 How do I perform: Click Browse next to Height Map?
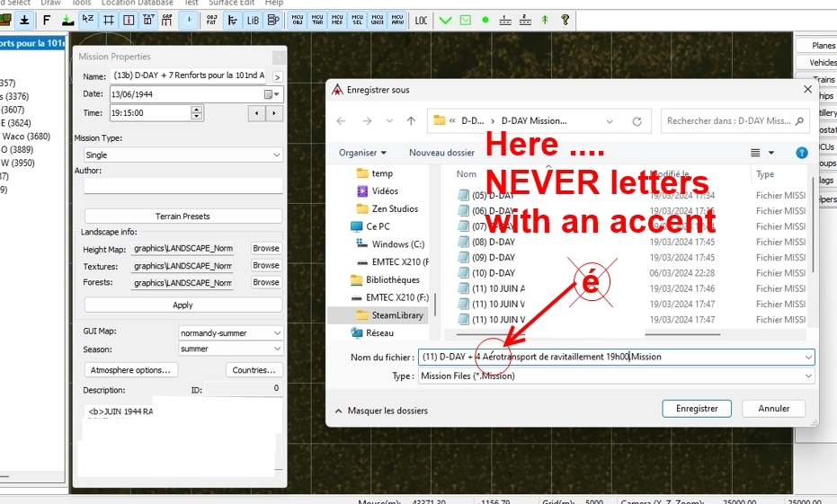(266, 248)
